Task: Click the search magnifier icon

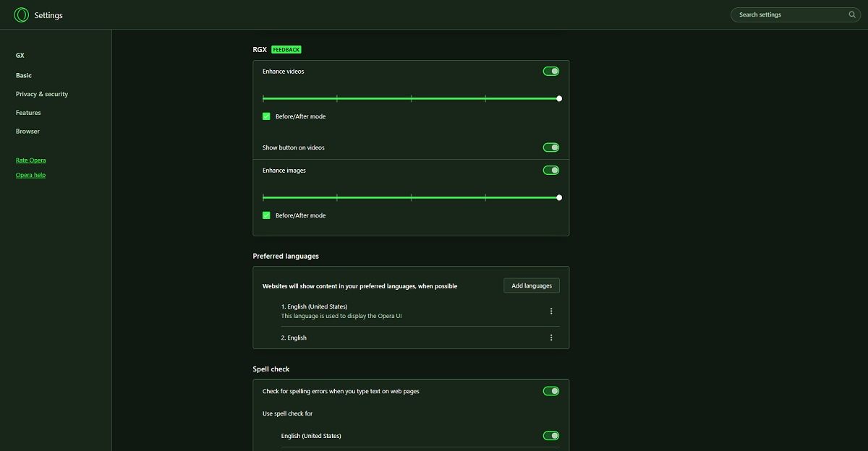Action: point(851,14)
